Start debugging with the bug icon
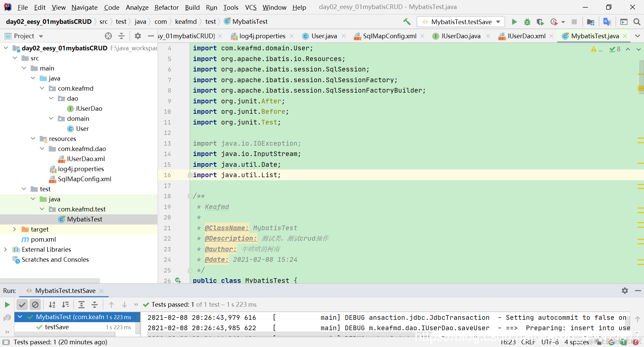Screen dimensions: 644x347 (527, 22)
